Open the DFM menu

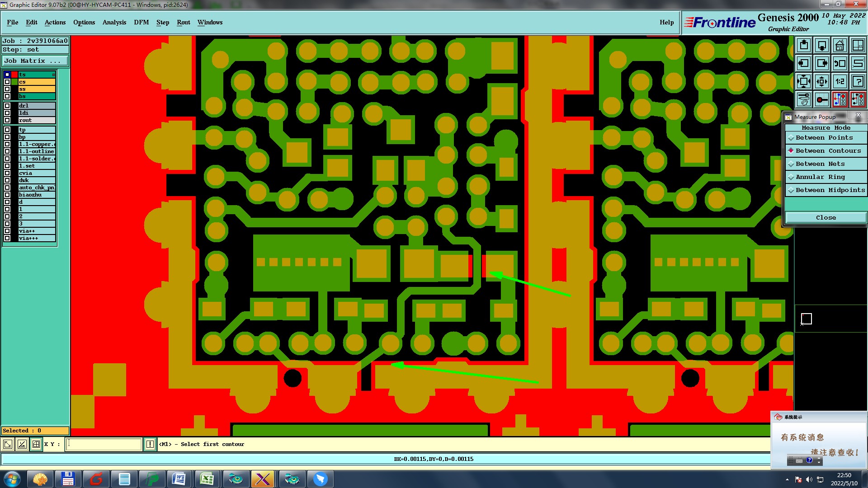[x=141, y=22]
